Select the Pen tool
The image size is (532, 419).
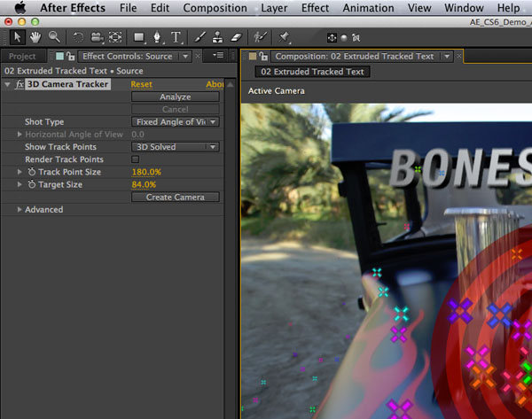[158, 37]
